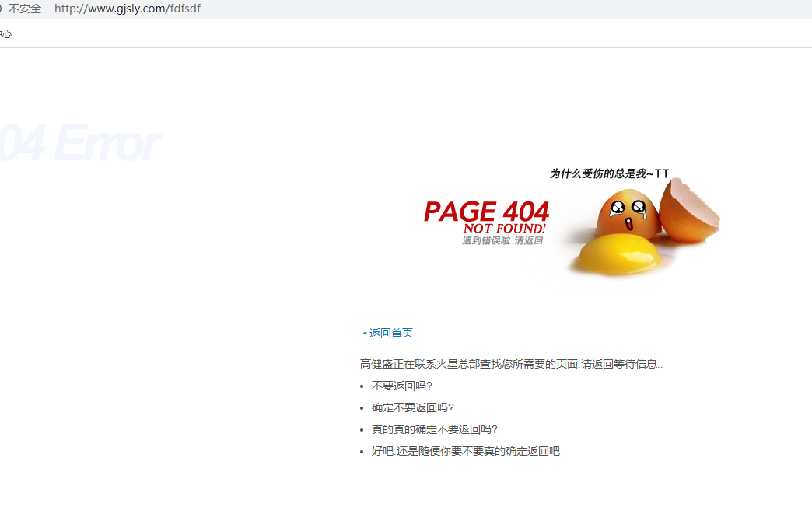Click the red PAGE 404 heading
The image size is (812, 507).
click(x=486, y=212)
